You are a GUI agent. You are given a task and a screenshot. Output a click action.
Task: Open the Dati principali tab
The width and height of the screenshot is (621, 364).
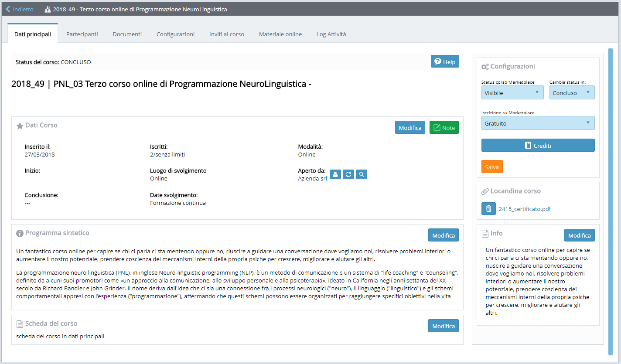coord(33,34)
